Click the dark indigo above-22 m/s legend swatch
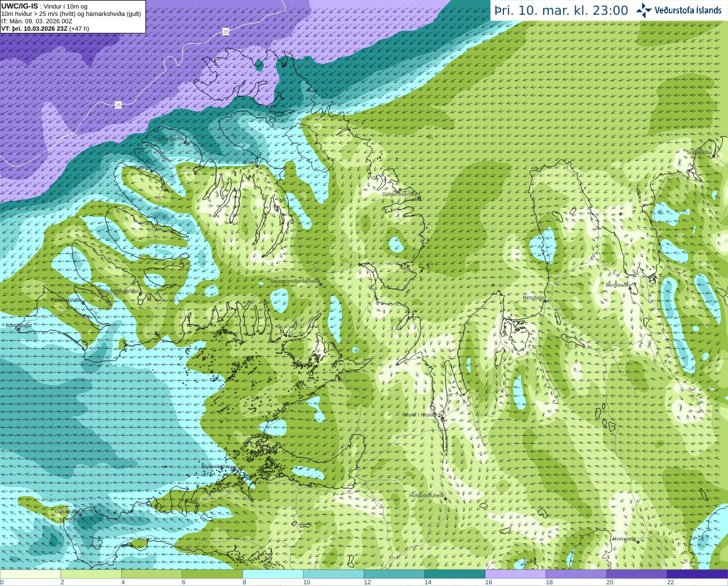Image resolution: width=728 pixels, height=586 pixels. (x=697, y=574)
